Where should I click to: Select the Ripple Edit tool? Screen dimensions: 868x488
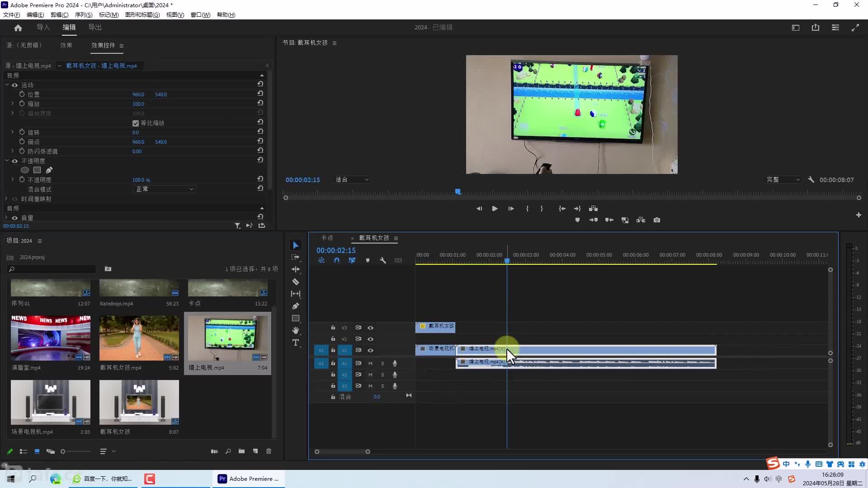click(296, 269)
